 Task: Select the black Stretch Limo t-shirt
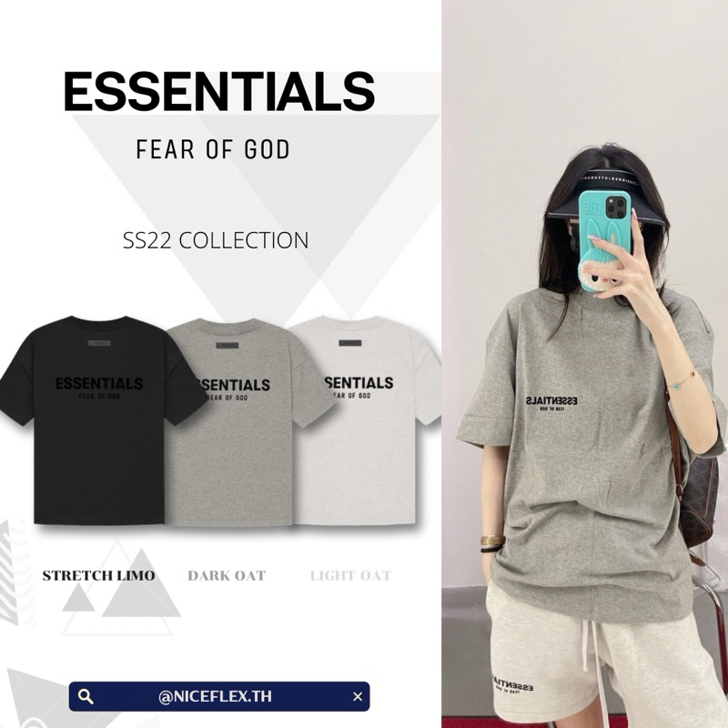pyautogui.click(x=99, y=420)
